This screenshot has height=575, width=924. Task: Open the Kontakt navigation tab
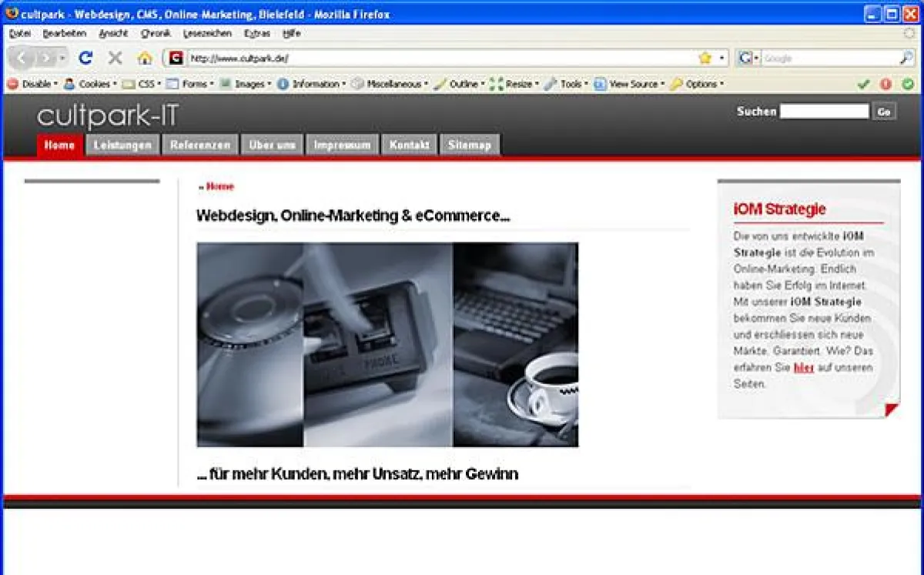409,145
